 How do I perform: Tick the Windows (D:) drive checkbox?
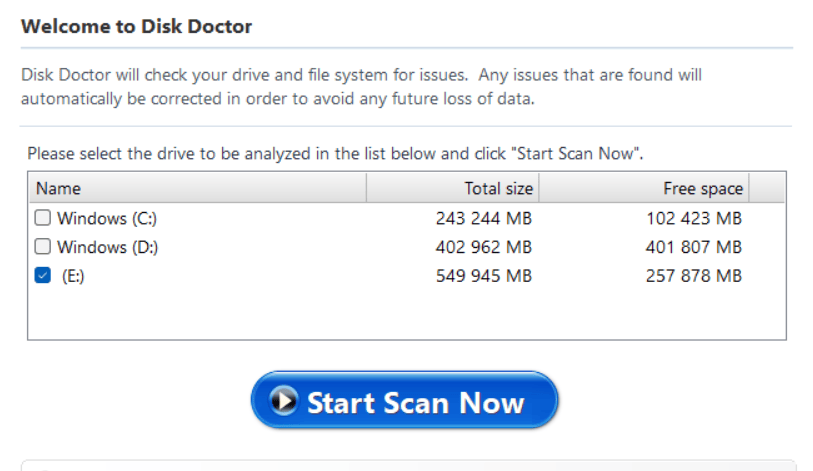(x=43, y=247)
